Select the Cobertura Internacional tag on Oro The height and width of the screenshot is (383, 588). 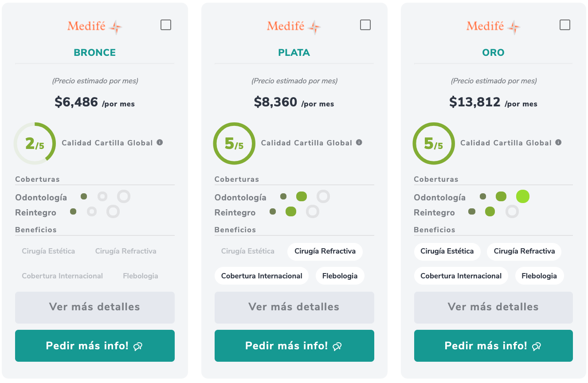pyautogui.click(x=461, y=276)
